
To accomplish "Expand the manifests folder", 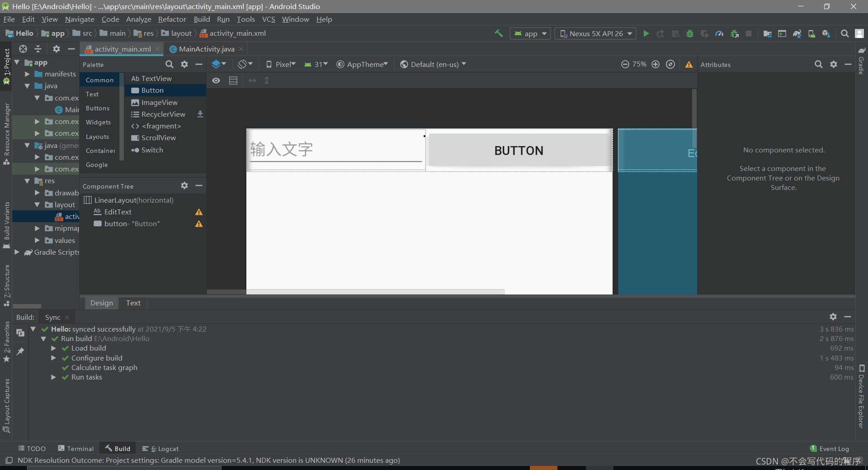I will [x=27, y=74].
